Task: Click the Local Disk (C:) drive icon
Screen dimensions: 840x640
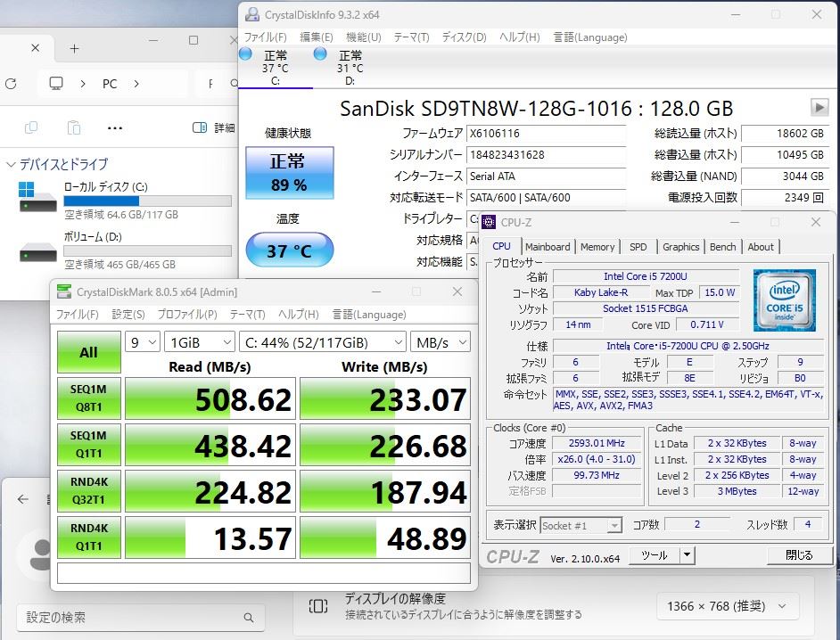Action: click(x=37, y=197)
